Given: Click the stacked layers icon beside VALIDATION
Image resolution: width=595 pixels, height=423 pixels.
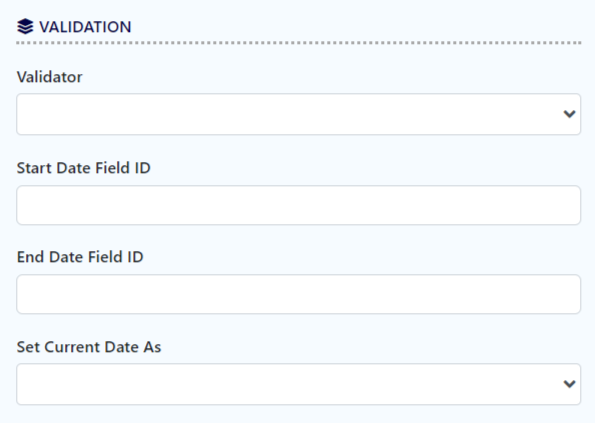Looking at the screenshot, I should pyautogui.click(x=25, y=27).
